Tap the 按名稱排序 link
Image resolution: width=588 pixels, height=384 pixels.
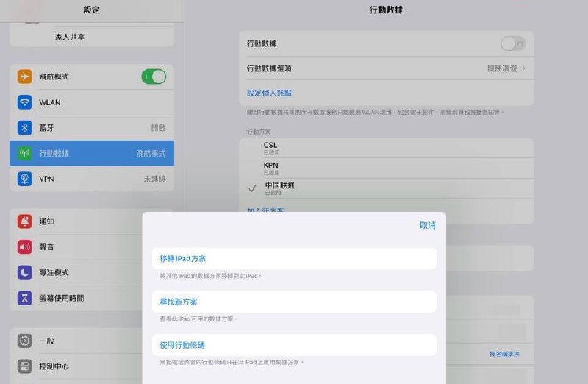coord(504,354)
